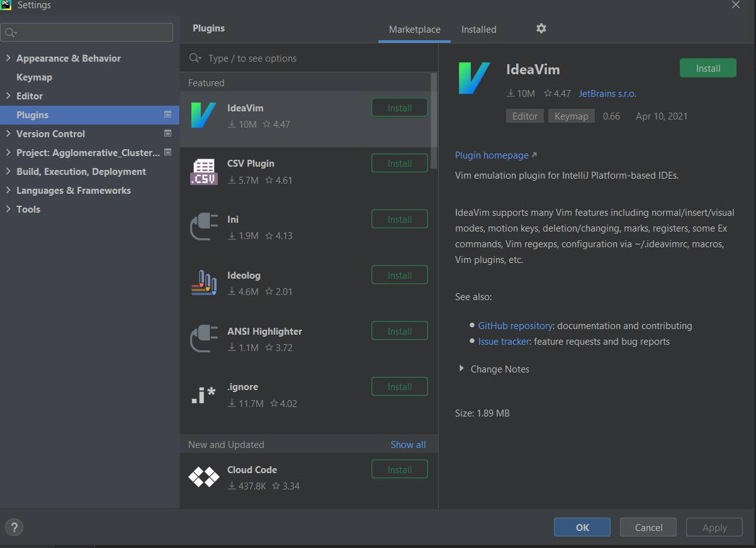Click the IdeaVim plugin logo in list

click(x=203, y=115)
